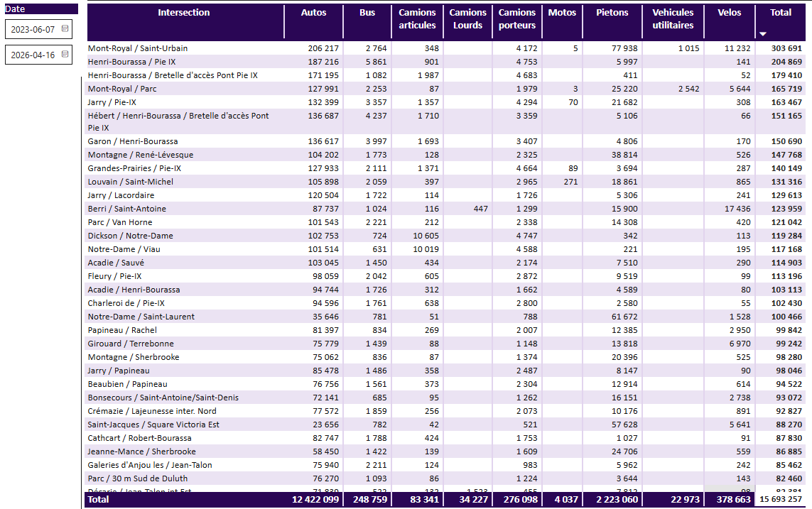812x509 pixels.
Task: Sort by Camions Lourds column header
Action: point(467,18)
